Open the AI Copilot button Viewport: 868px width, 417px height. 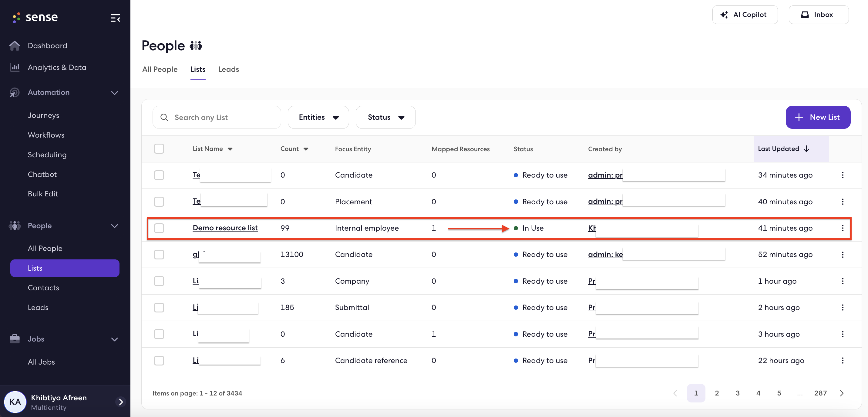pyautogui.click(x=745, y=15)
